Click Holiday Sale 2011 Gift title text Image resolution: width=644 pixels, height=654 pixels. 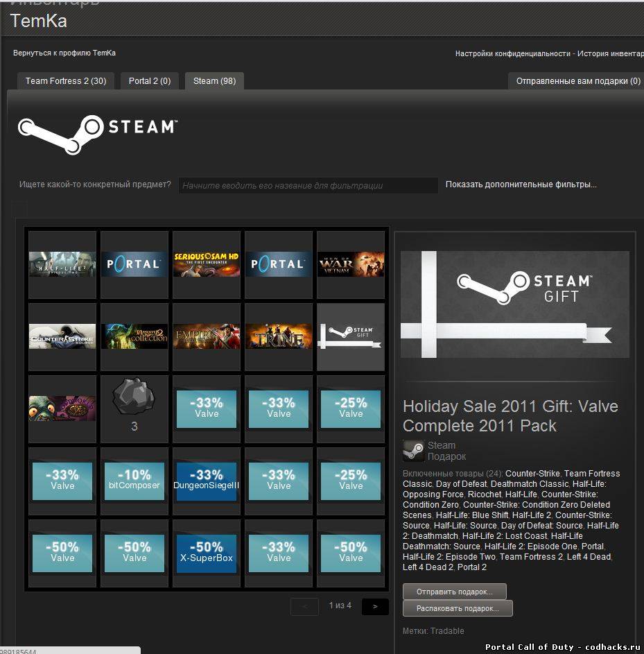(x=510, y=416)
